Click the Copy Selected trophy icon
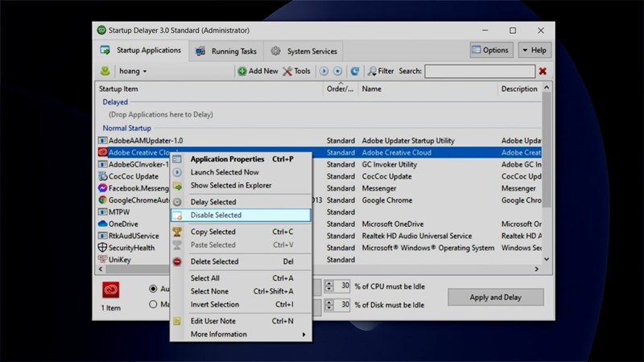This screenshot has width=644, height=362. [x=177, y=232]
